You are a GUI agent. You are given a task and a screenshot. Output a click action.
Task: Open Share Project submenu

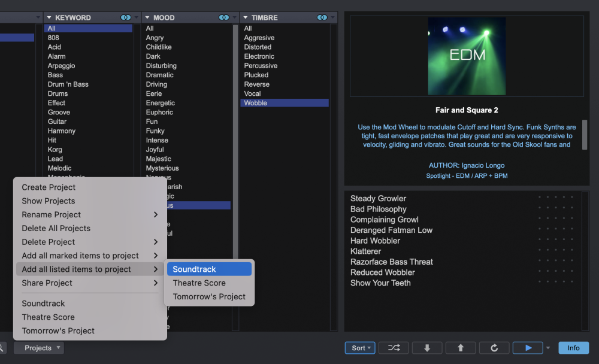click(x=90, y=283)
